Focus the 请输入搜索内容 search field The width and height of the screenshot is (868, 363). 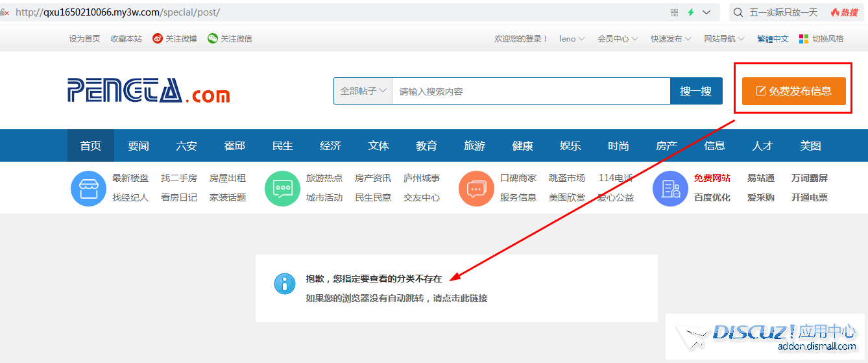click(x=531, y=91)
